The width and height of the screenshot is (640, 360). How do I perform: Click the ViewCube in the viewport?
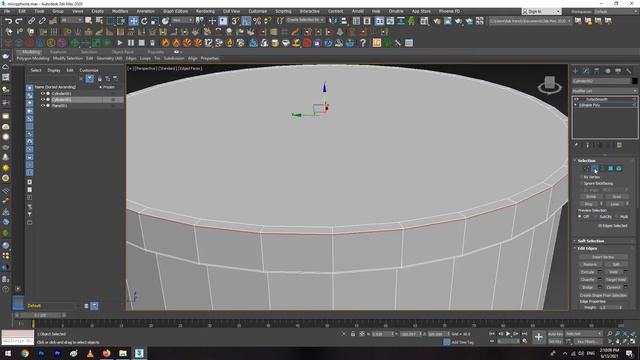[549, 84]
